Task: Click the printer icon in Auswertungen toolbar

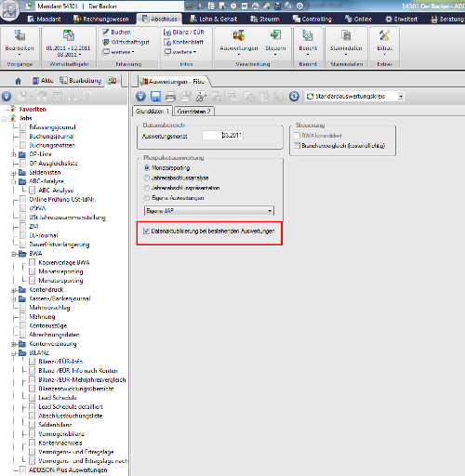Action: (170, 97)
